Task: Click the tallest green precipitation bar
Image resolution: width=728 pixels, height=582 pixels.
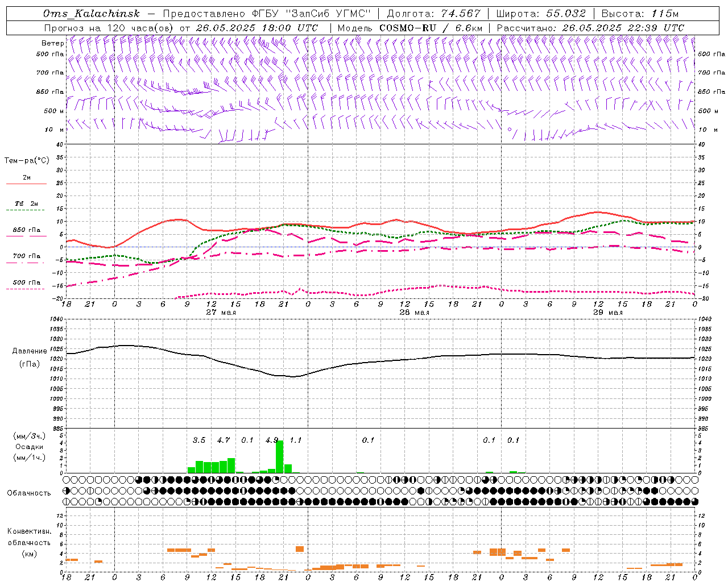Action: click(279, 456)
